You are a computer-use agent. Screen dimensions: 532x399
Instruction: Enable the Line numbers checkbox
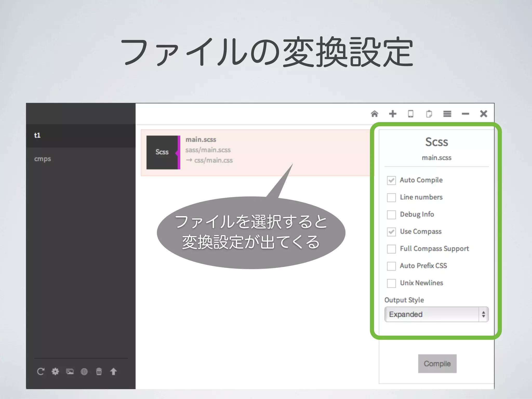tap(391, 197)
